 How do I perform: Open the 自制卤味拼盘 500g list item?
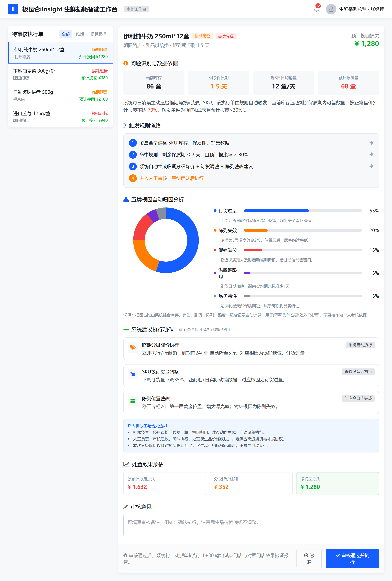click(x=61, y=96)
